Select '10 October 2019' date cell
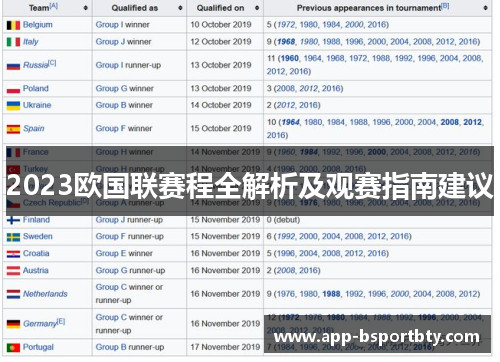The width and height of the screenshot is (500, 362). (221, 25)
